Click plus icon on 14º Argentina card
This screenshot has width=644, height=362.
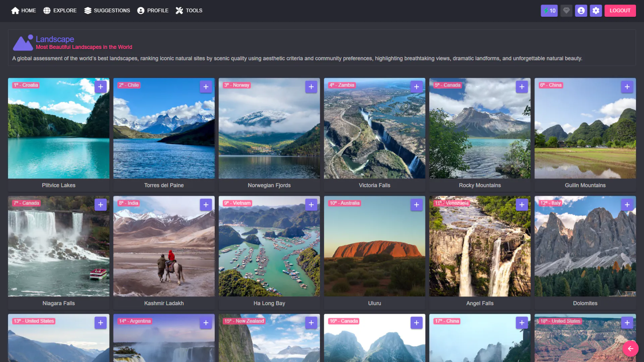(x=206, y=323)
